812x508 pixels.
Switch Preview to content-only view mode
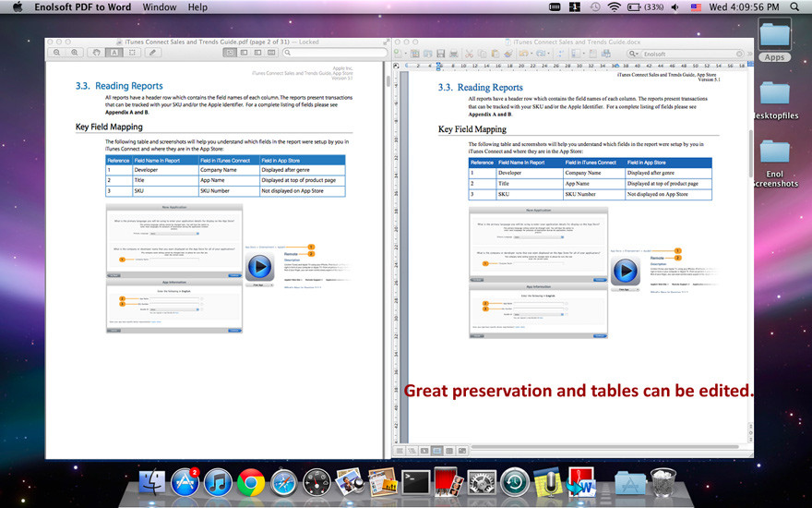(230, 53)
